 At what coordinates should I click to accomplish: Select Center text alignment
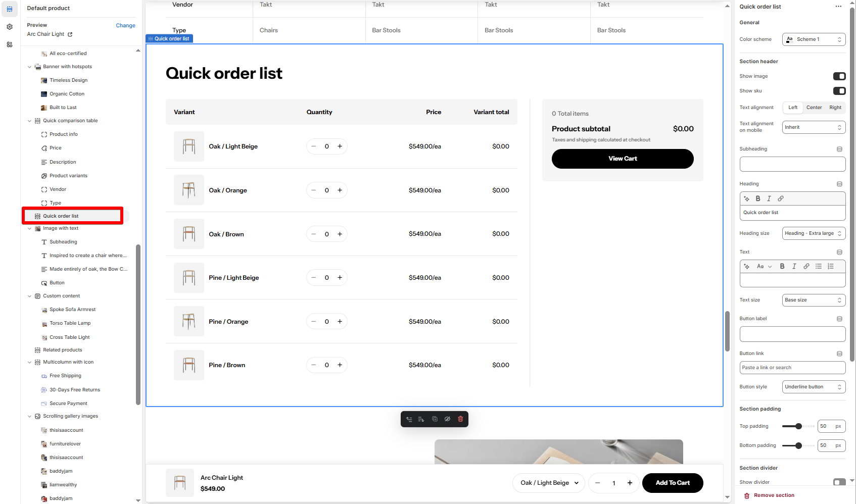click(814, 108)
